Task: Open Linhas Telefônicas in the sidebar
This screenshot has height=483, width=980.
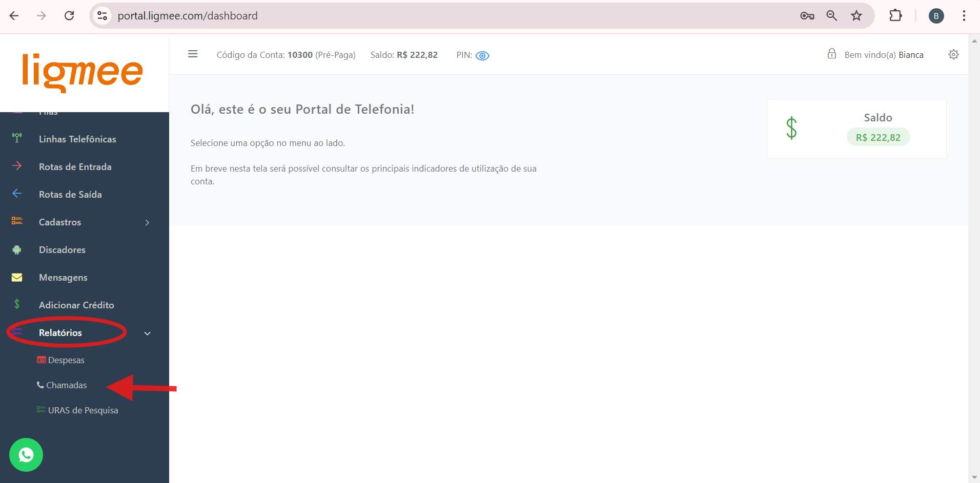Action: 77,139
